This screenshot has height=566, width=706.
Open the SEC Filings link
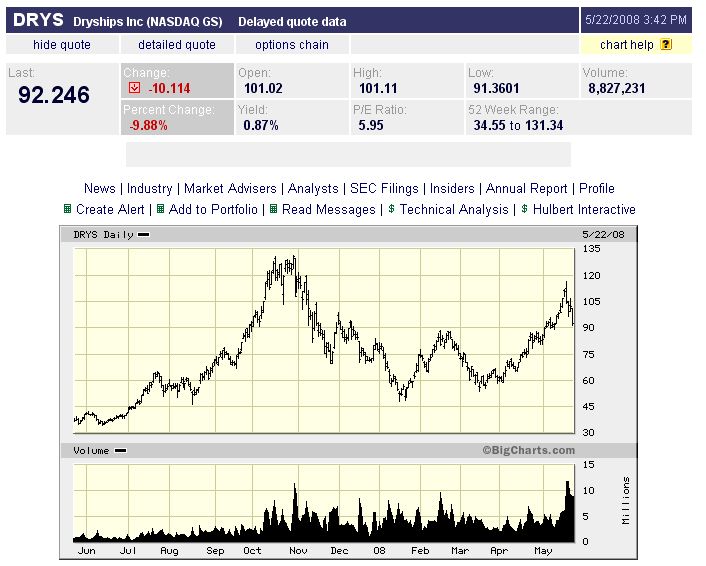point(384,188)
